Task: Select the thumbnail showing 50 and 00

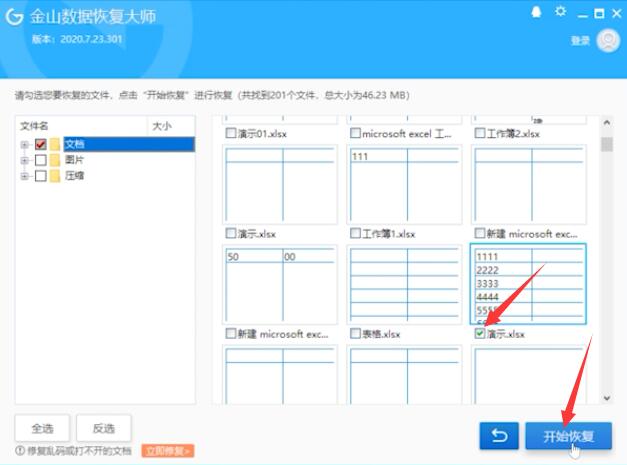Action: click(280, 284)
